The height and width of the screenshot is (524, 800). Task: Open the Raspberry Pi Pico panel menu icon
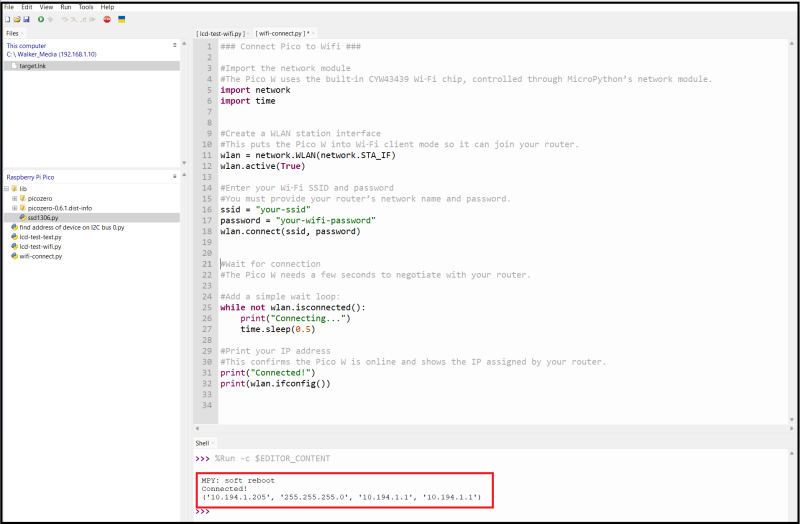coord(174,176)
